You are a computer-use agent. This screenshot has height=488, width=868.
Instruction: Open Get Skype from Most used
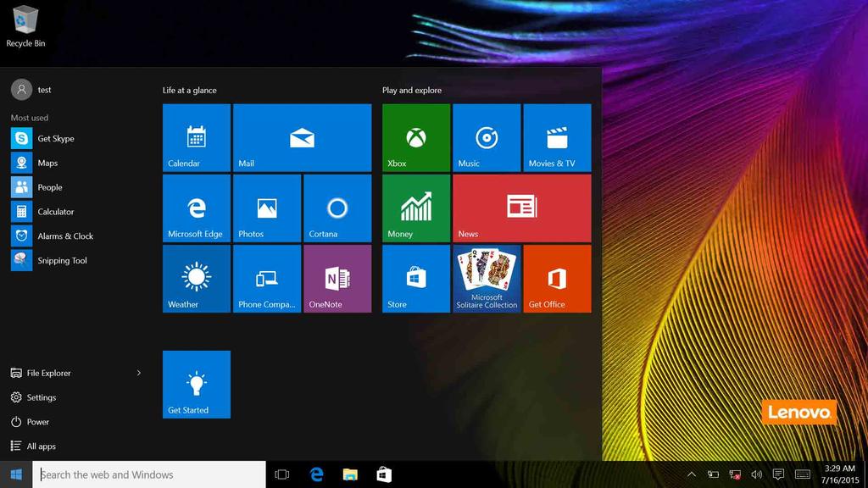[76, 138]
